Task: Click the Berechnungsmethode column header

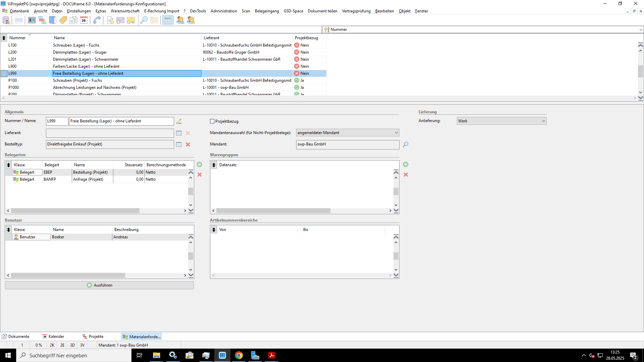Action: (x=166, y=165)
